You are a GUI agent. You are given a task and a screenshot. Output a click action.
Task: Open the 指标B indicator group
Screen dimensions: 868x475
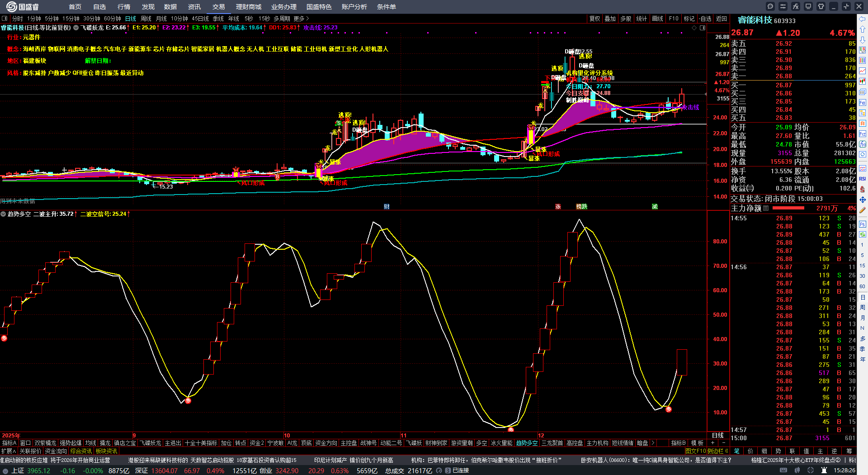(678, 443)
